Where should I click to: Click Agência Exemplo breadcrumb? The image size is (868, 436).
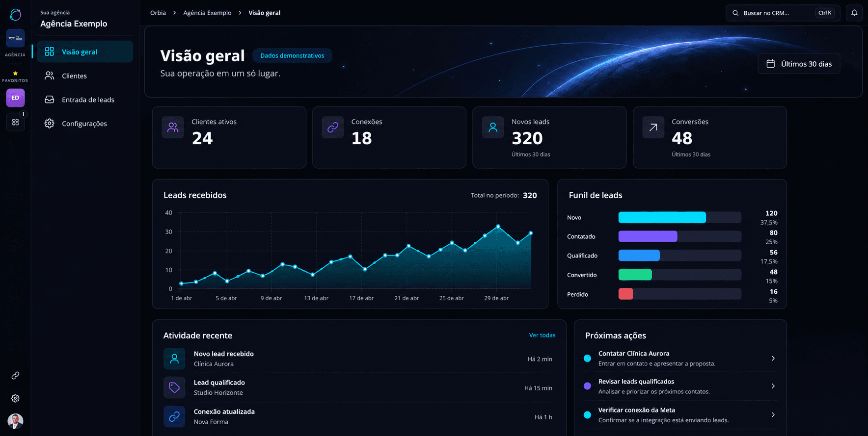[207, 13]
